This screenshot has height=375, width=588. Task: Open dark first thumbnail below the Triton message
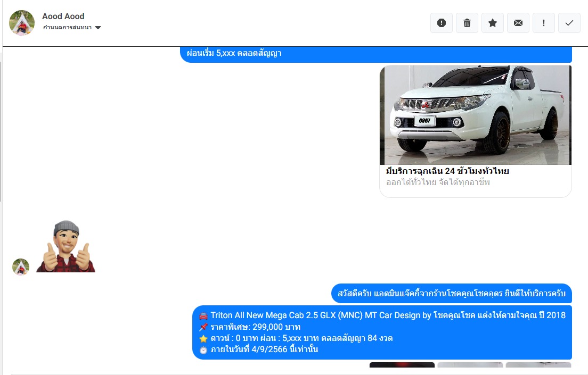(402, 364)
